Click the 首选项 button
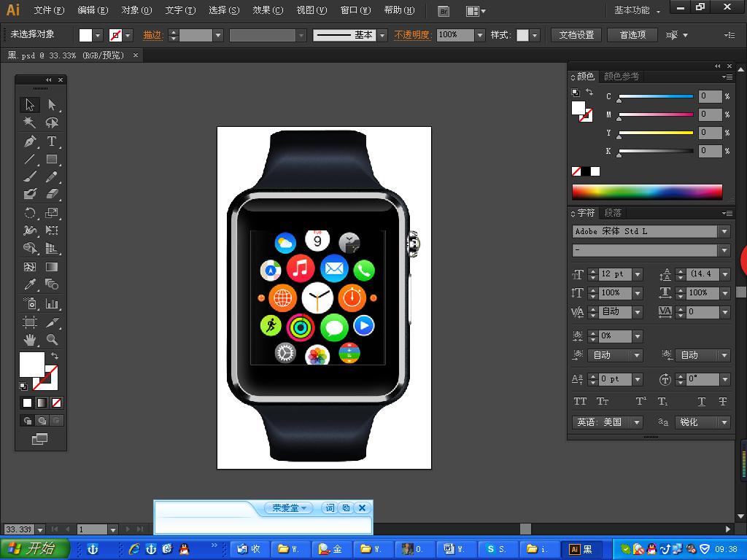Screen dimensions: 747x560 pos(632,35)
